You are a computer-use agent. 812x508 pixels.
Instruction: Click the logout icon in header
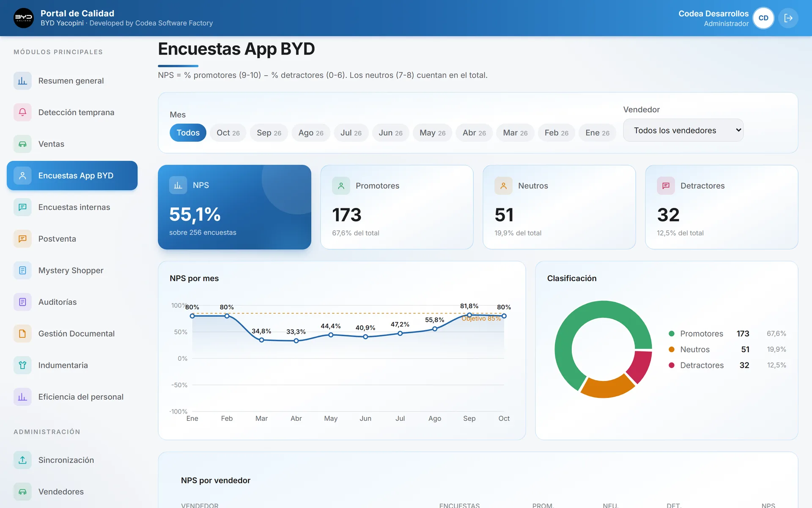[788, 18]
